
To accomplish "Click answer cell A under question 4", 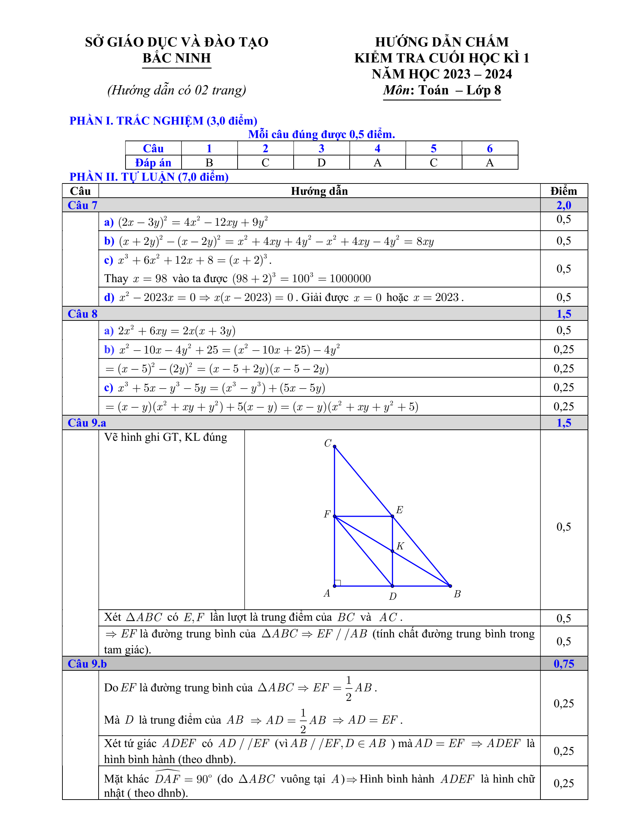I will (x=378, y=163).
